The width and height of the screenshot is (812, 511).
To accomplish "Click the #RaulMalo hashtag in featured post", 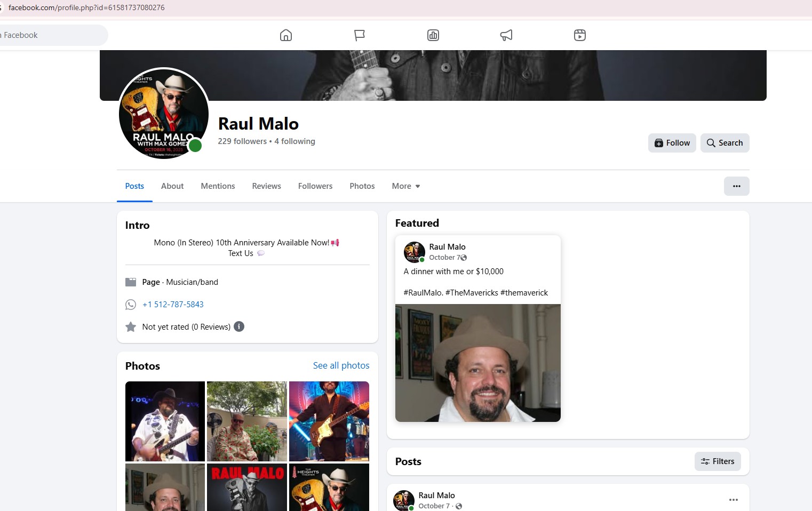I will coord(423,293).
